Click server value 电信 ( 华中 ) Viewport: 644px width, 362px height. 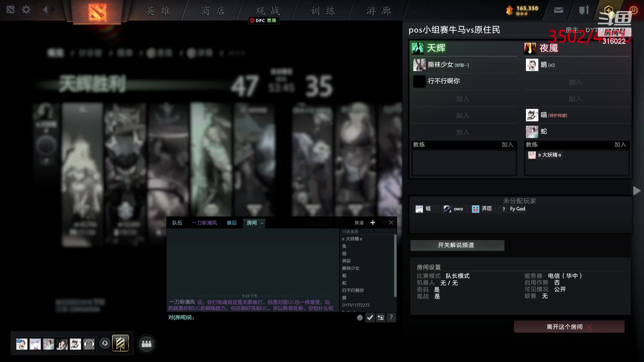point(565,276)
